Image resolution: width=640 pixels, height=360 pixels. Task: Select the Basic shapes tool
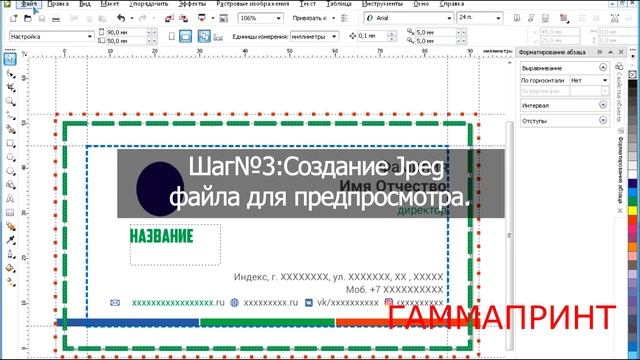[11, 185]
